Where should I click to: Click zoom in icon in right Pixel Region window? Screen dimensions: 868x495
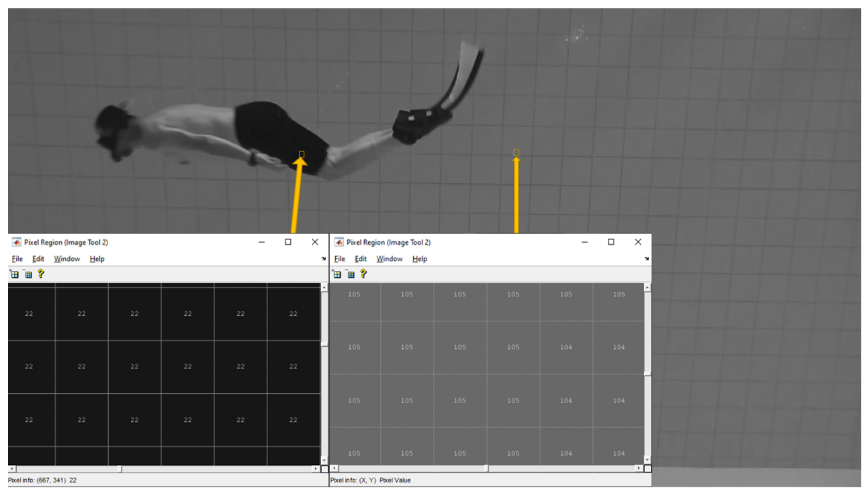pos(337,274)
